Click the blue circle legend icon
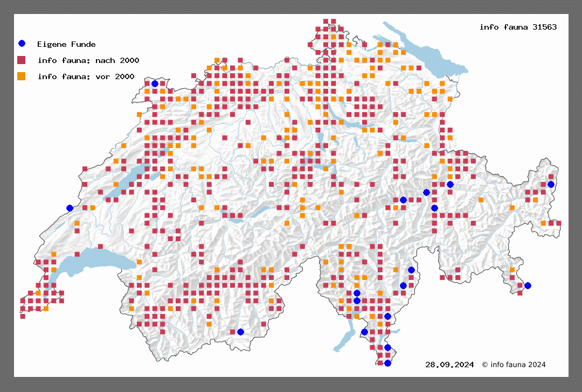The image size is (582, 392). pyautogui.click(x=22, y=44)
